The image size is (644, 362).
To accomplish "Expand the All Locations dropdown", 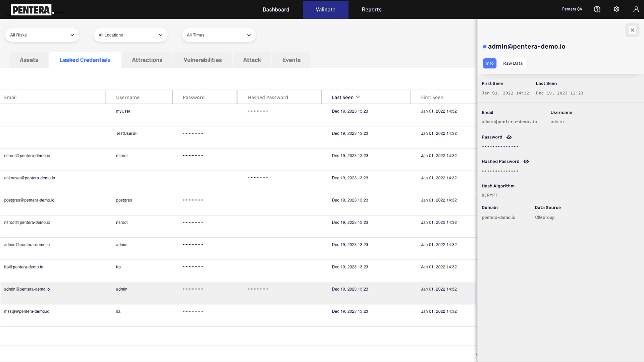I will click(x=130, y=35).
